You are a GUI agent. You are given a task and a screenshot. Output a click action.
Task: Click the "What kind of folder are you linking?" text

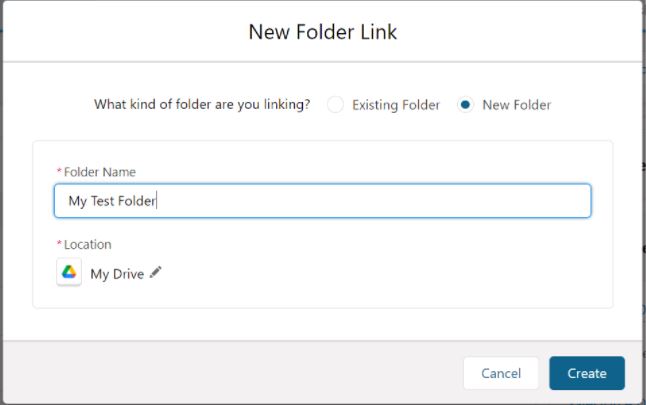(202, 105)
